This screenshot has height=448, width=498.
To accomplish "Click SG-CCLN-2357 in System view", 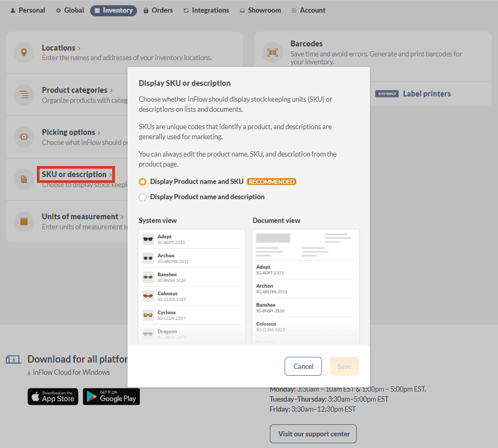I will (x=171, y=318).
